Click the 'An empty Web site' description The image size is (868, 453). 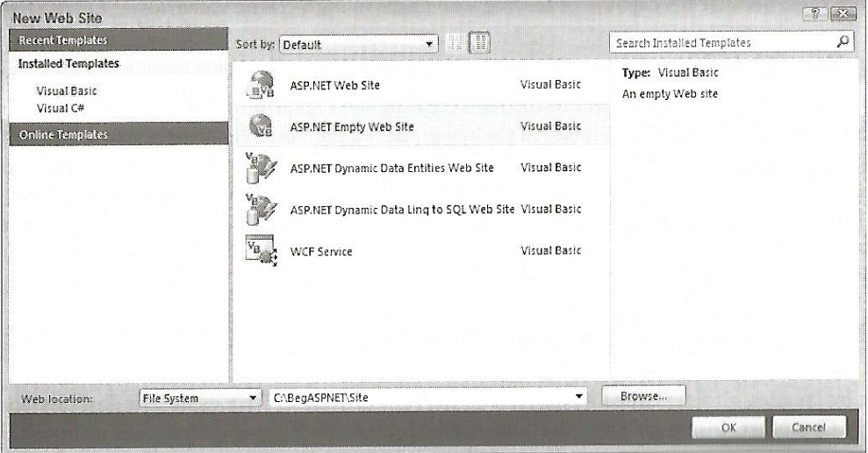(670, 94)
